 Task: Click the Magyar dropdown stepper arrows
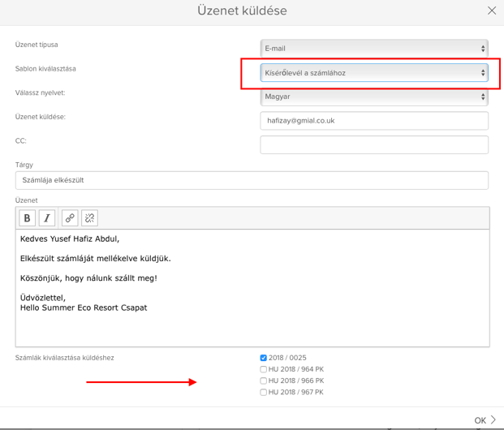click(x=483, y=97)
